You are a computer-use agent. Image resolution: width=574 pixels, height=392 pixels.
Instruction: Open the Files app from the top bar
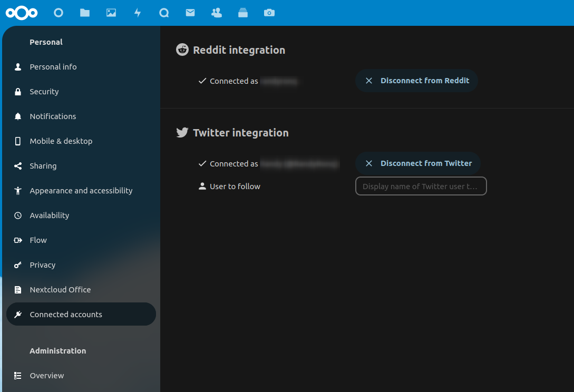(84, 13)
